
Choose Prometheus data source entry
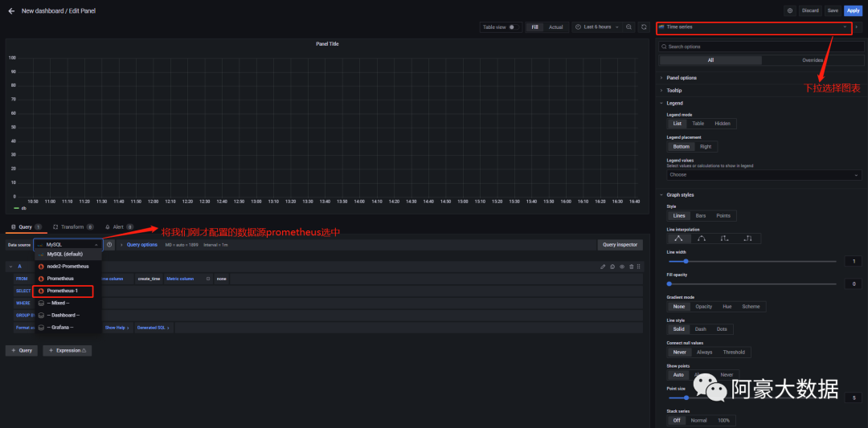click(x=68, y=279)
